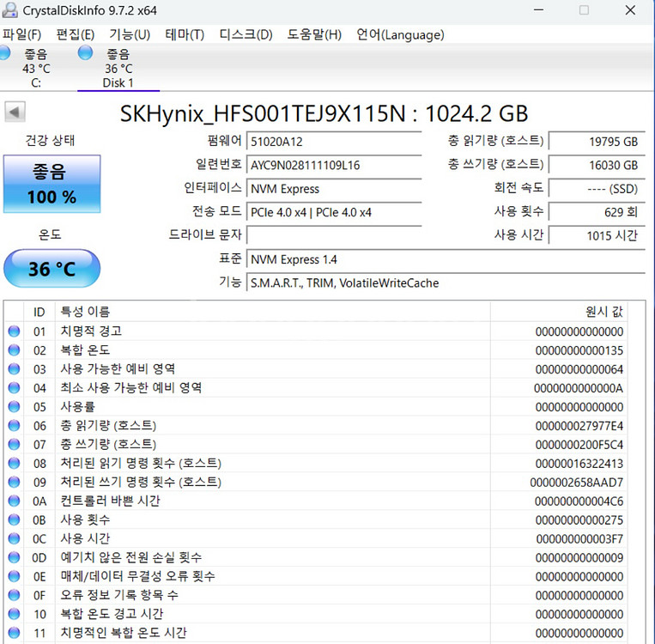Select the 복합 온도 attribute name in row 02
The width and height of the screenshot is (655, 644).
[x=85, y=350]
